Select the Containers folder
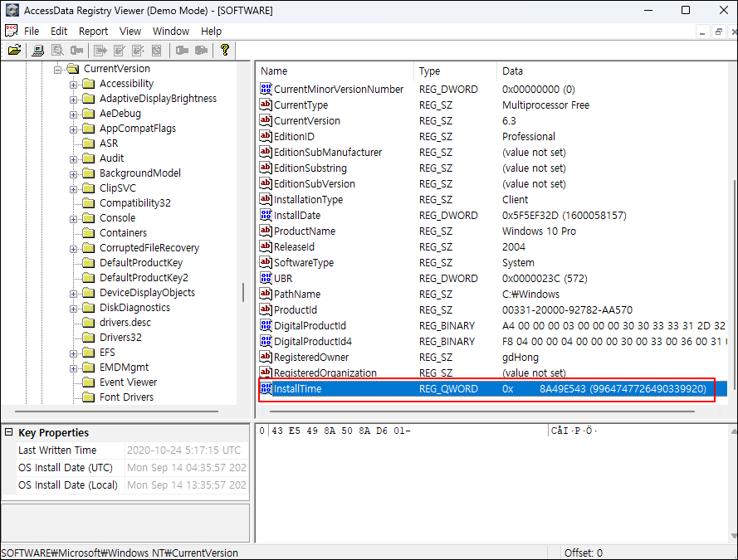Viewport: 738px width, 560px height. coord(115,233)
